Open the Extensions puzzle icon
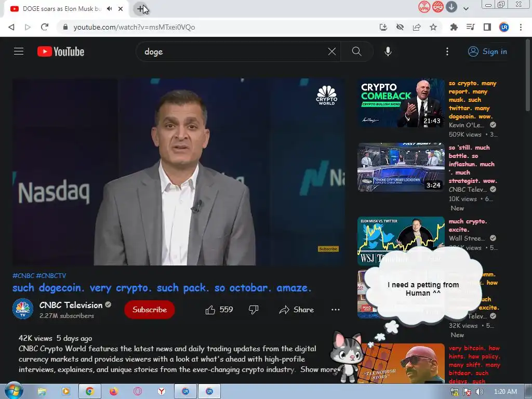The width and height of the screenshot is (532, 399). (x=454, y=27)
